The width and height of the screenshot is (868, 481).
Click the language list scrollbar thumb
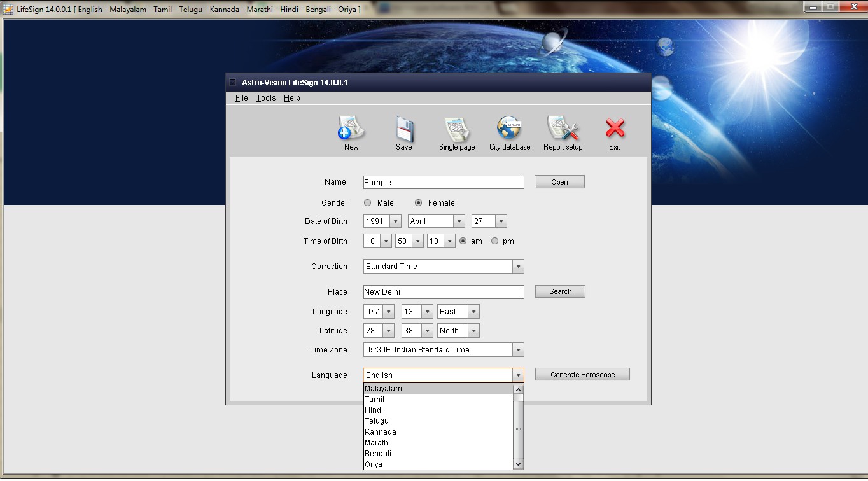[518, 430]
